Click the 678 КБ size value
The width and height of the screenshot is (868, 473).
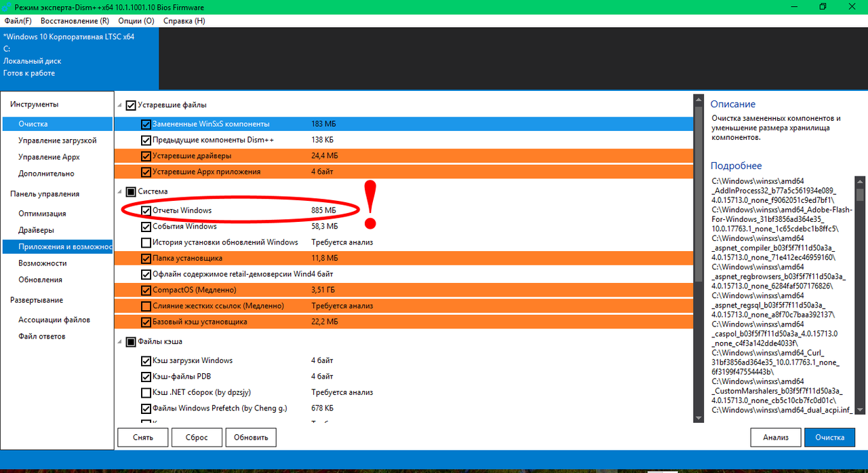322,409
